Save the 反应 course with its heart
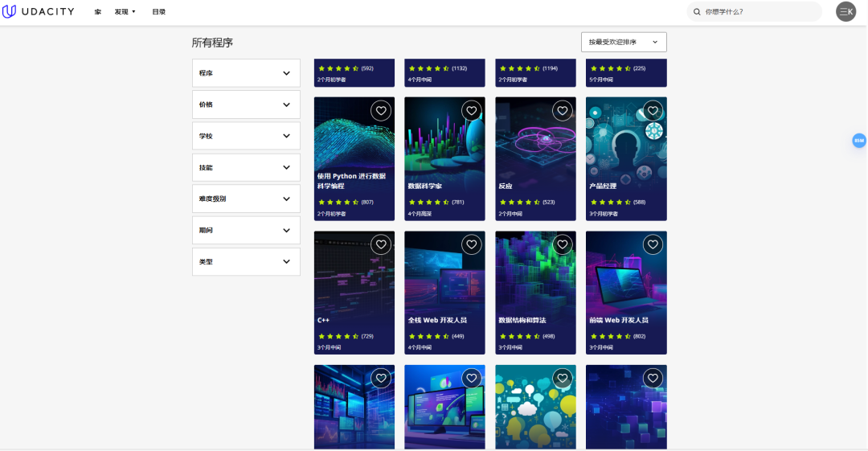The width and height of the screenshot is (868, 451). tap(563, 111)
